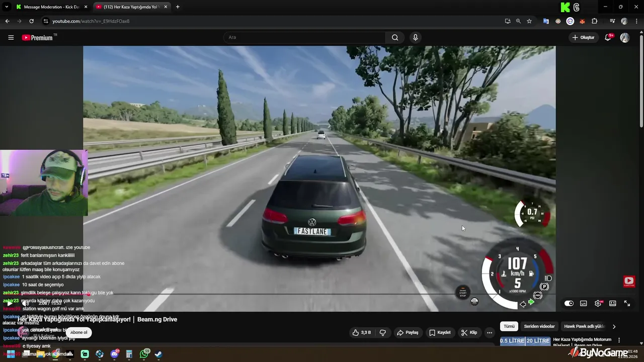
Task: Open a new browser tab
Action: click(178, 7)
